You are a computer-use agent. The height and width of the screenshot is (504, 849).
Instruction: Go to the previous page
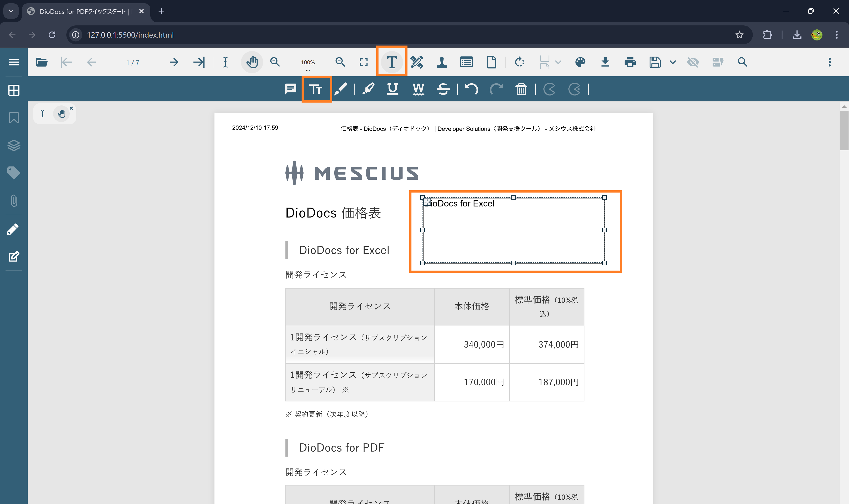[x=91, y=62]
